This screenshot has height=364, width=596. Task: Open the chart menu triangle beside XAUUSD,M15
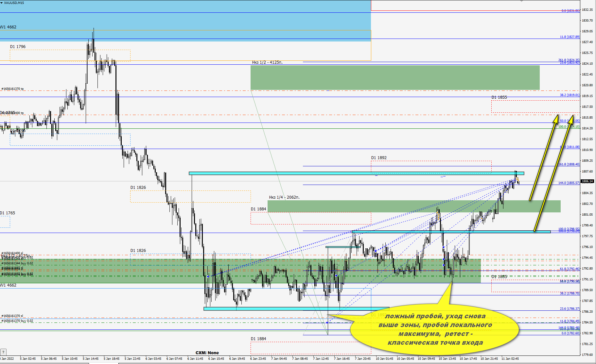click(x=2, y=3)
